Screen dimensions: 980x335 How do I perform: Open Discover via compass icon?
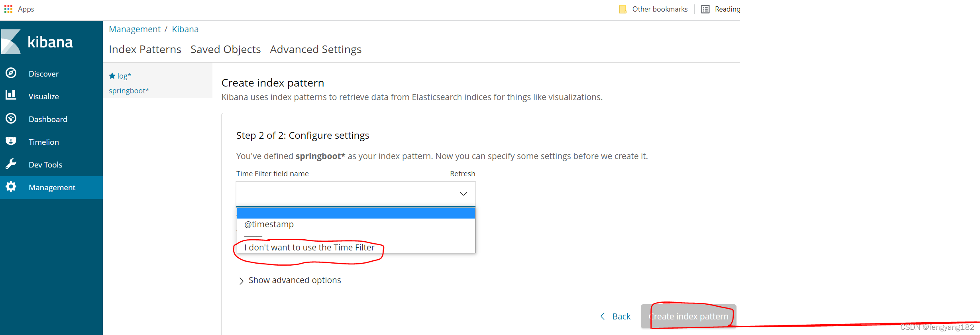11,73
